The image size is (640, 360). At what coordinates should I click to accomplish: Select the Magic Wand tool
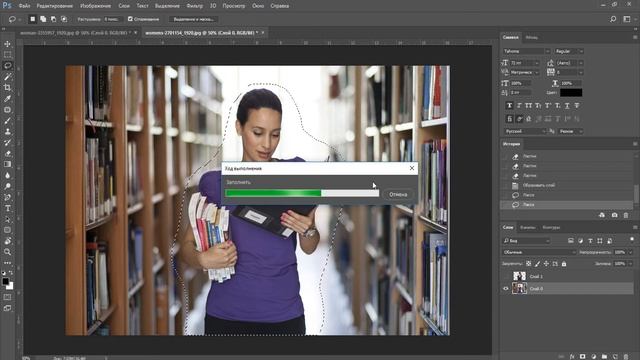7,77
